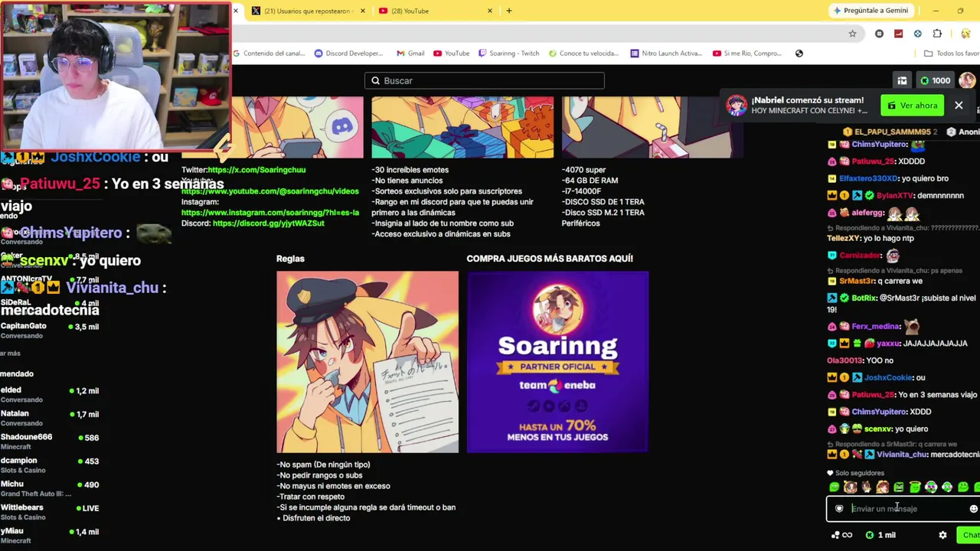Click the dark round extension icon beside the star
The height and width of the screenshot is (551, 980).
879,34
